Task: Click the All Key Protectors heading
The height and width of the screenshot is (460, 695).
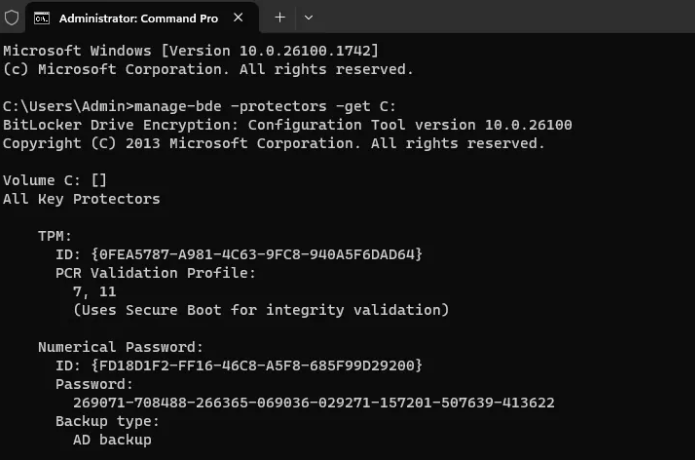Action: point(81,198)
